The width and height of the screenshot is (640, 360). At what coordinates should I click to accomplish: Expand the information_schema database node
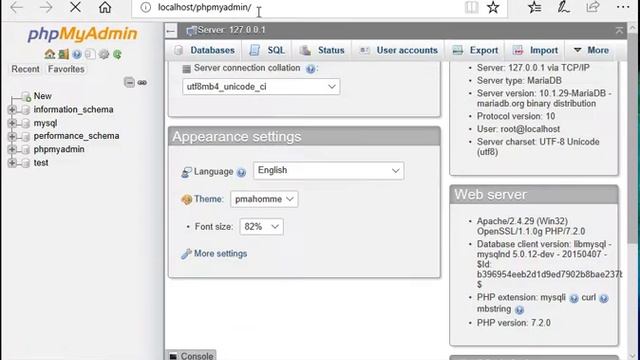click(12, 109)
